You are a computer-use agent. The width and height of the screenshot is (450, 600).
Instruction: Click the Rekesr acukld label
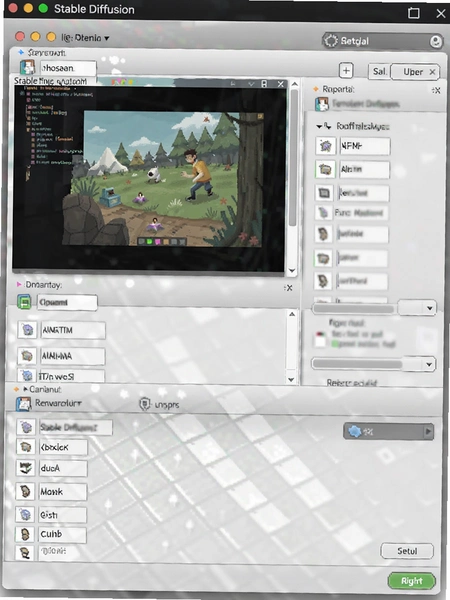[x=352, y=383]
